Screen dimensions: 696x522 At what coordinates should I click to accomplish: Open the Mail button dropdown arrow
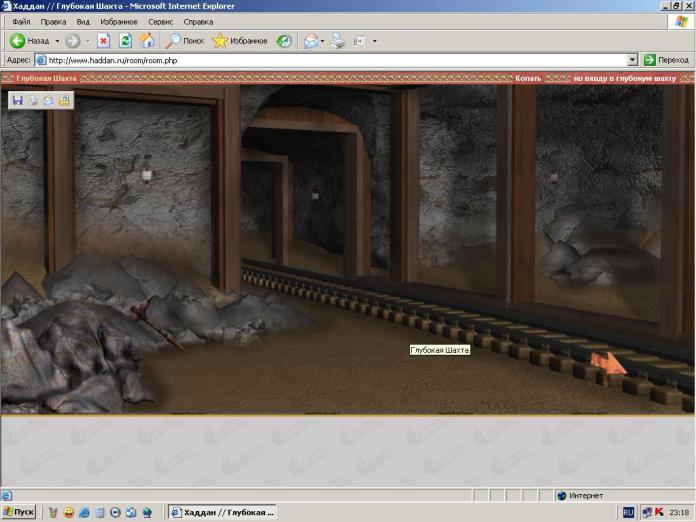pos(323,41)
